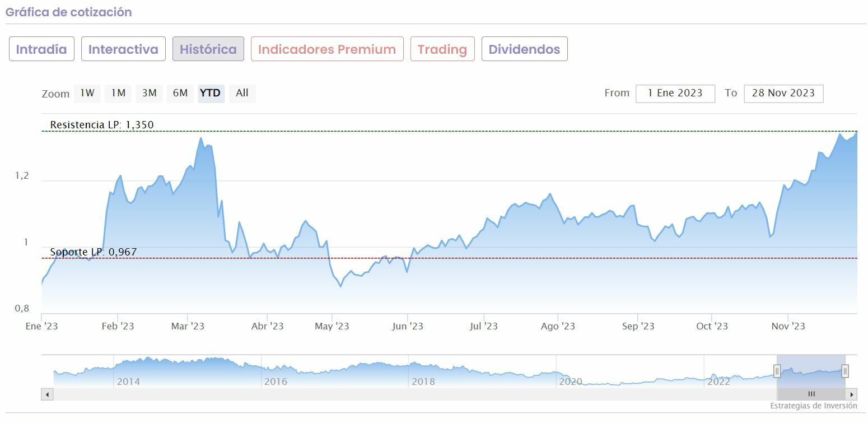Click the left range handle of the navigator
Viewport: 868px width, 423px height.
pos(777,371)
